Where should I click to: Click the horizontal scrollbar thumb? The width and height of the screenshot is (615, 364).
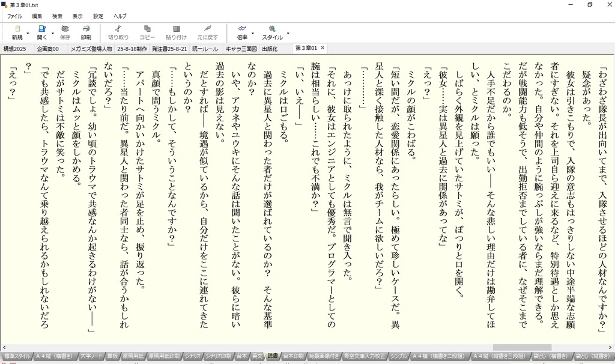tap(522, 348)
